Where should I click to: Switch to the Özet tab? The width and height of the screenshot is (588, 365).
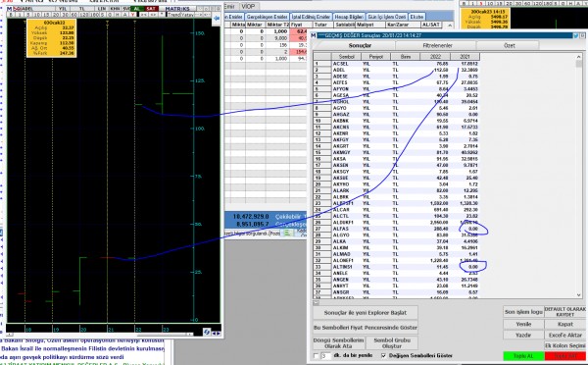(509, 45)
